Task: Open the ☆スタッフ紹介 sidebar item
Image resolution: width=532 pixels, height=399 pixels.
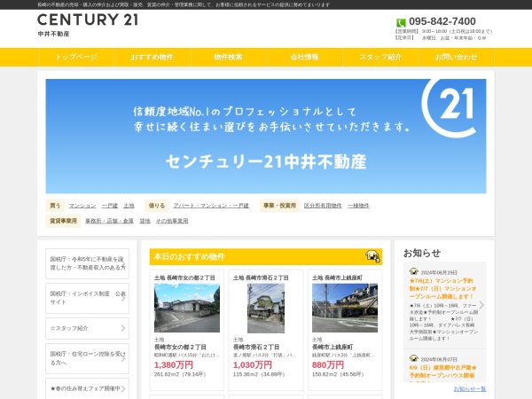Action: click(x=87, y=328)
